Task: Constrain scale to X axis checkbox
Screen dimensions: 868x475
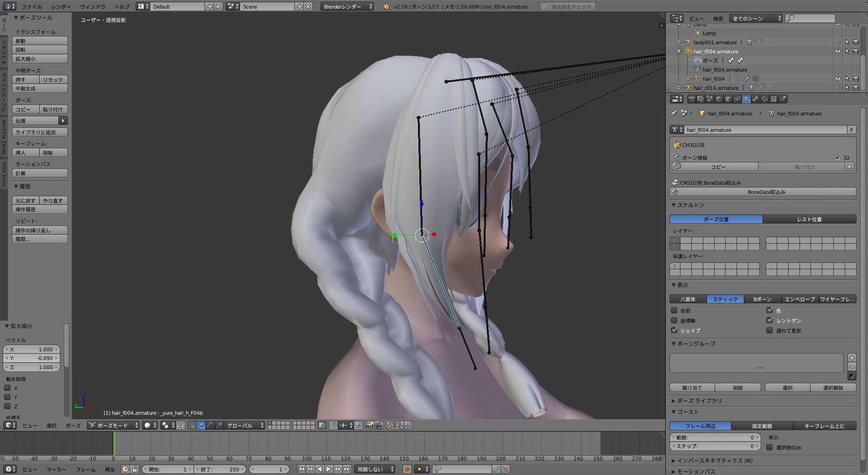Action: pyautogui.click(x=7, y=388)
